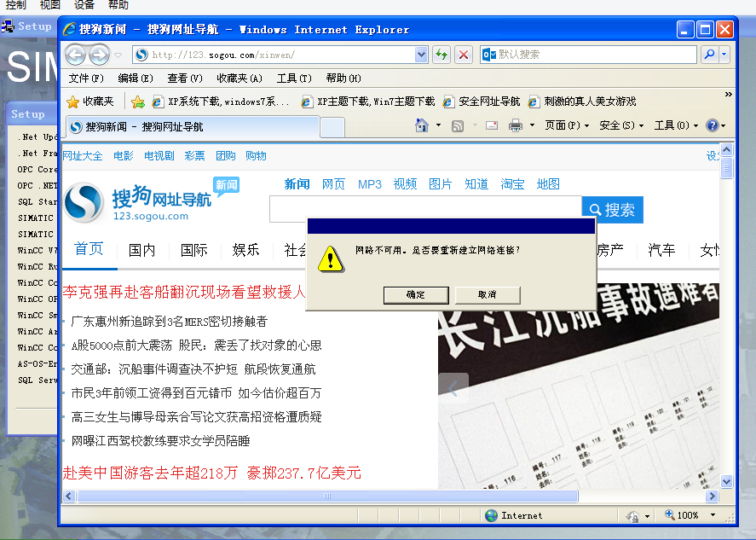Open headline 广东惠州新追踪到3名MERS密切接触者
Screen dimensions: 756x540
pyautogui.click(x=170, y=322)
